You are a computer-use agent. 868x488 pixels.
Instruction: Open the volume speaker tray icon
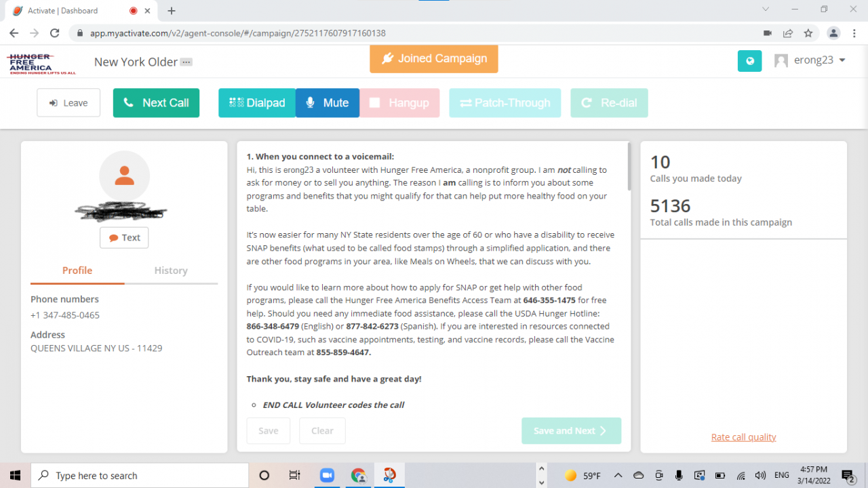coord(760,475)
